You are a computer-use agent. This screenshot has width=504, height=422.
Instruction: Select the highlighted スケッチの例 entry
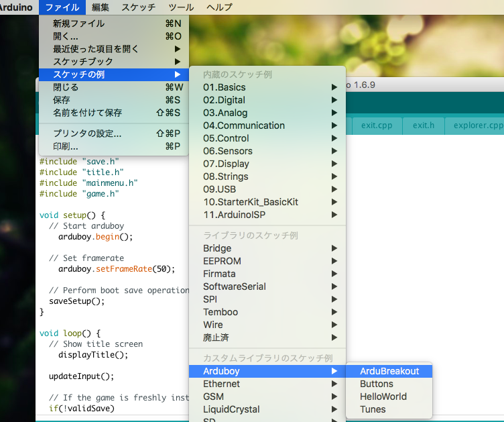click(x=114, y=74)
